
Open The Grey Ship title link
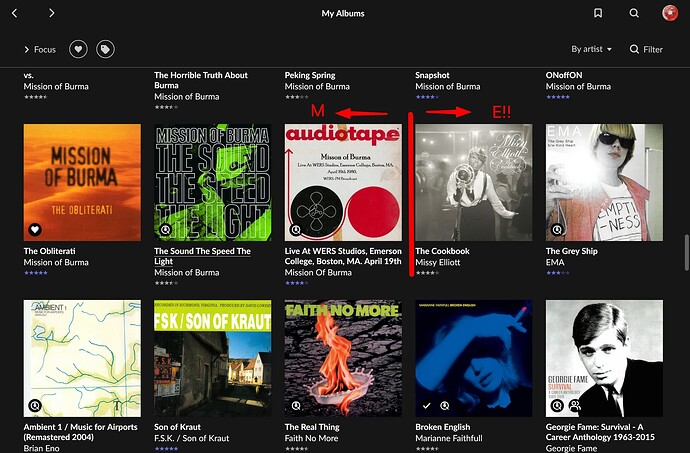(572, 251)
